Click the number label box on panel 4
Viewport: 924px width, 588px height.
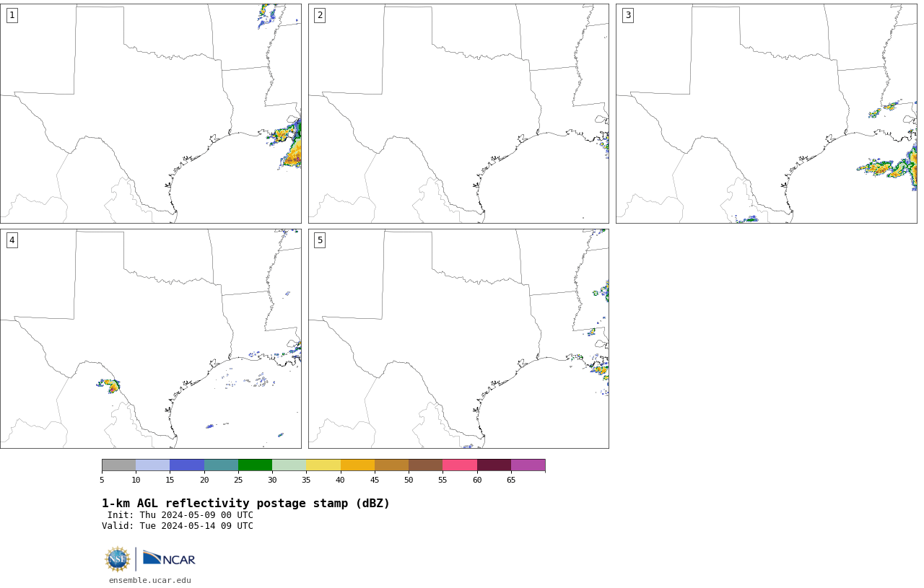[12, 240]
